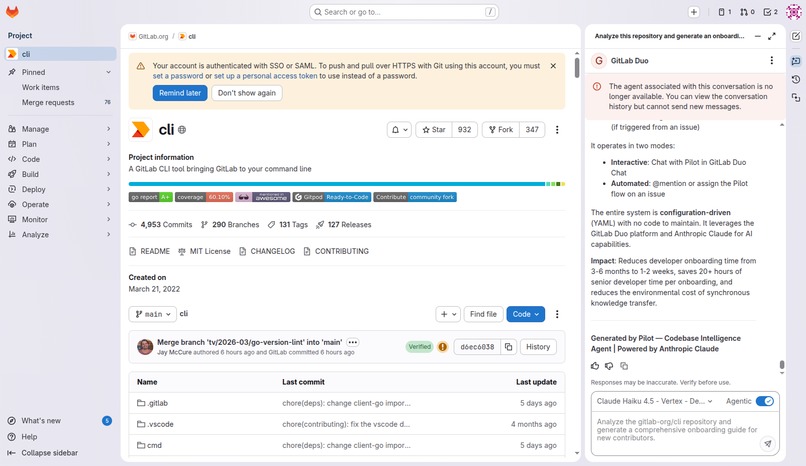This screenshot has height=466, width=806.
Task: Open the fork count 347
Action: [x=532, y=130]
